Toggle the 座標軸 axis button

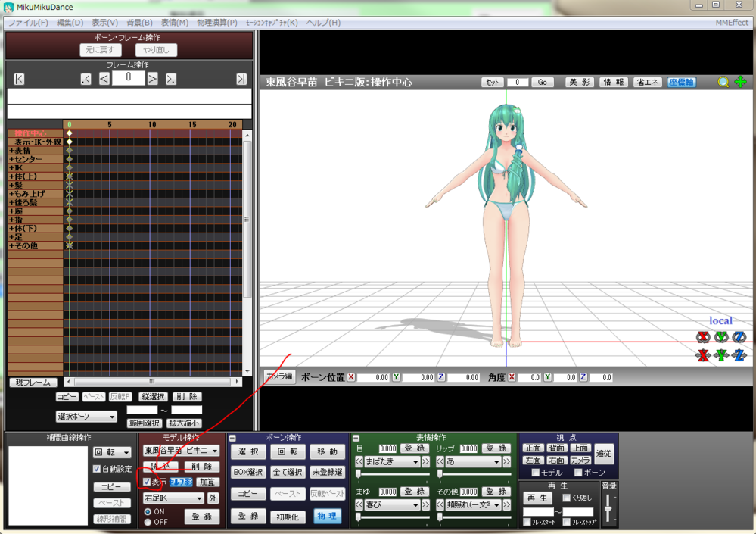coord(681,82)
